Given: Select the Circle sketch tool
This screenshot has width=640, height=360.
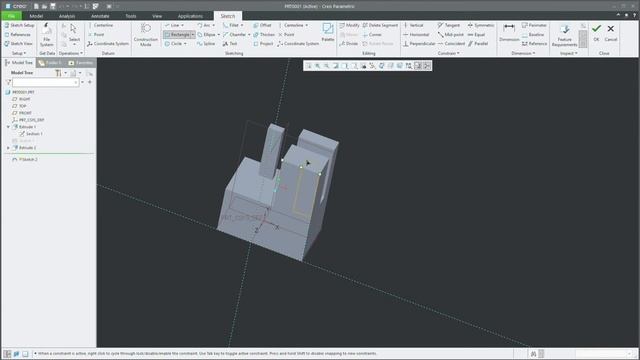Looking at the screenshot, I should pos(173,44).
